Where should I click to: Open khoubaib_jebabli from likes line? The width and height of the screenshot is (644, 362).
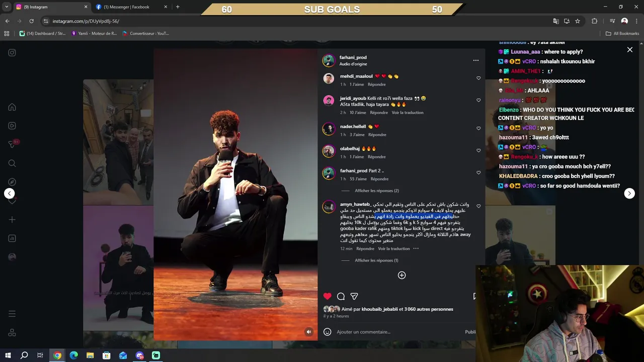pyautogui.click(x=379, y=309)
